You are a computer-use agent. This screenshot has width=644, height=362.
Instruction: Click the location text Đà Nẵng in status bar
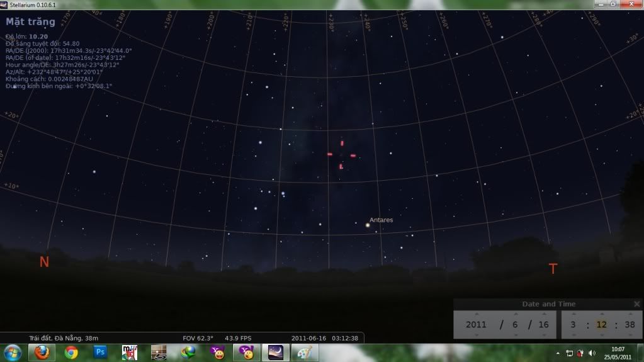tap(63, 338)
